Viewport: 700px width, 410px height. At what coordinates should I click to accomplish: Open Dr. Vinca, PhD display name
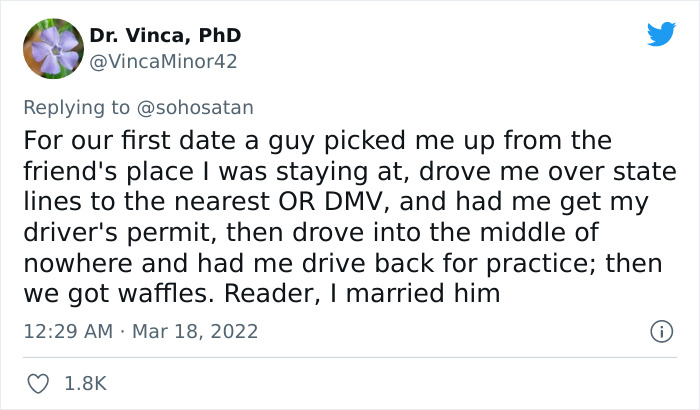click(x=165, y=36)
